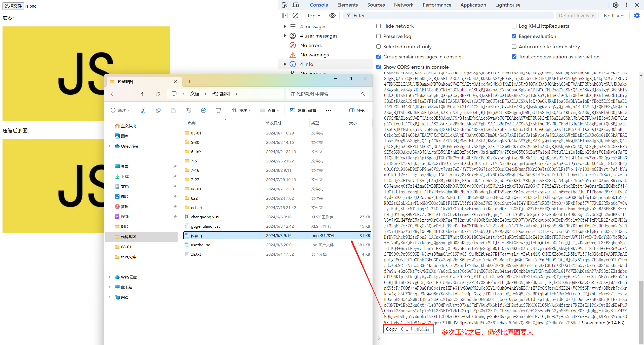Open the 新建 new item dropdown

(120, 110)
